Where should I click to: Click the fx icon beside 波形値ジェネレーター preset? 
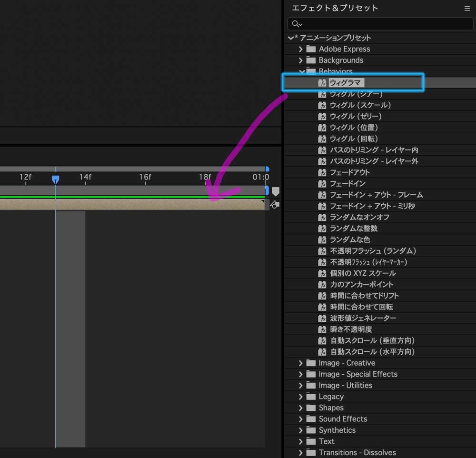pyautogui.click(x=321, y=318)
